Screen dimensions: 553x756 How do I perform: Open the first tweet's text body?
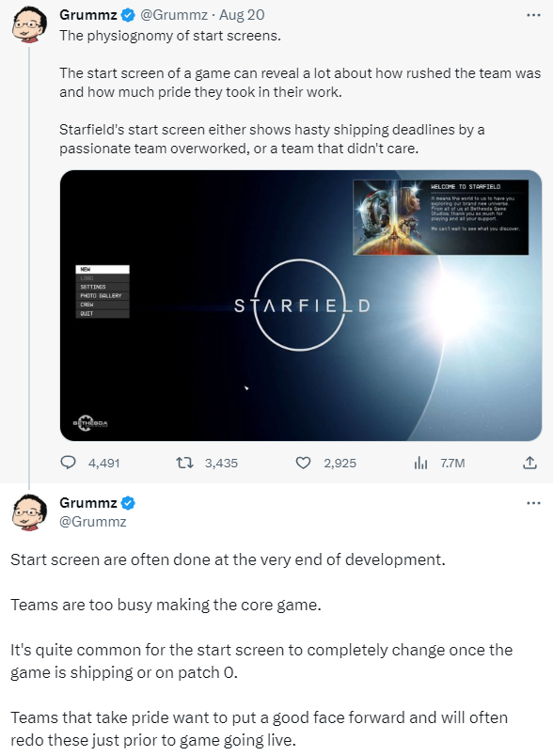coord(300,92)
